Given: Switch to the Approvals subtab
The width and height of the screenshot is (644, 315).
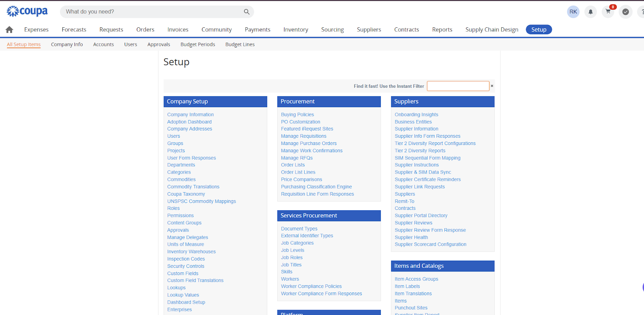Looking at the screenshot, I should point(159,44).
